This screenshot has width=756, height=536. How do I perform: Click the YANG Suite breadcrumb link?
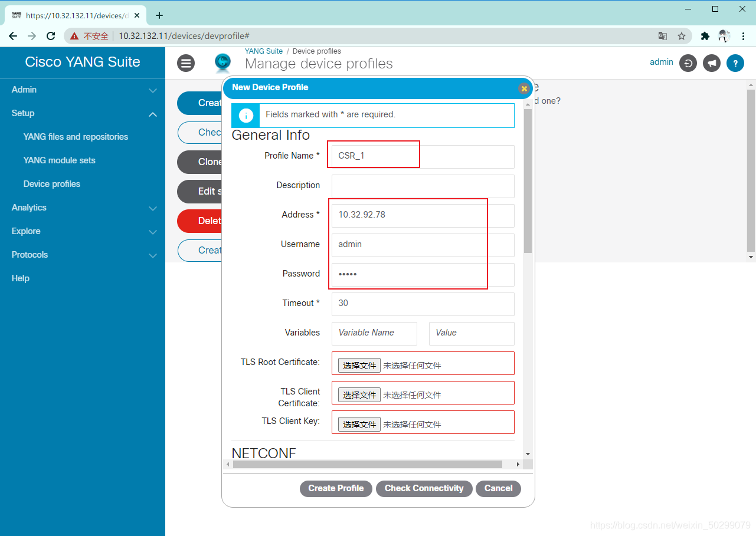click(x=264, y=51)
